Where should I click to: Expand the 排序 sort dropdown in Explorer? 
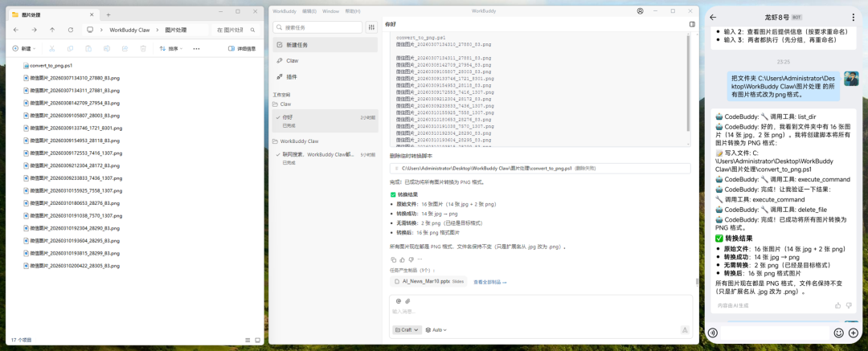[170, 49]
